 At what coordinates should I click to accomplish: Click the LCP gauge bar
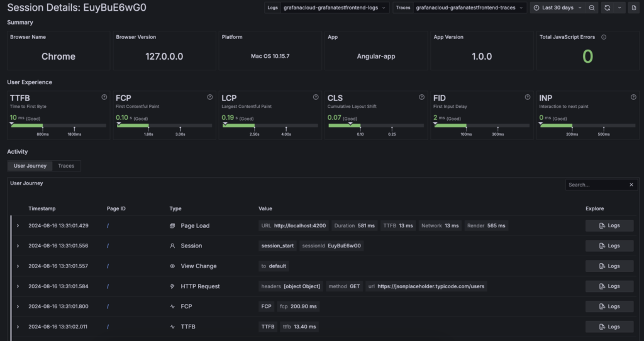(270, 126)
